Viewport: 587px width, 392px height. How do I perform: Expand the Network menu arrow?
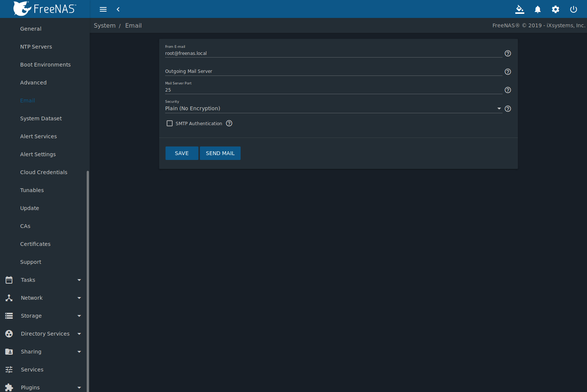(x=79, y=298)
